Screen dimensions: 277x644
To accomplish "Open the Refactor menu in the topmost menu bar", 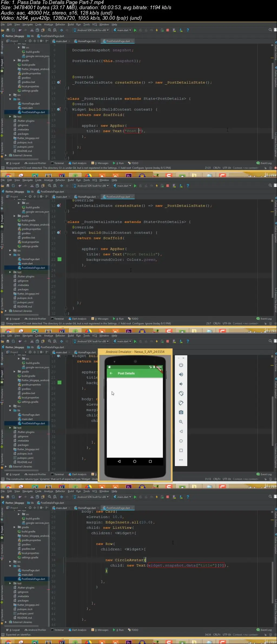I will click(x=60, y=25).
